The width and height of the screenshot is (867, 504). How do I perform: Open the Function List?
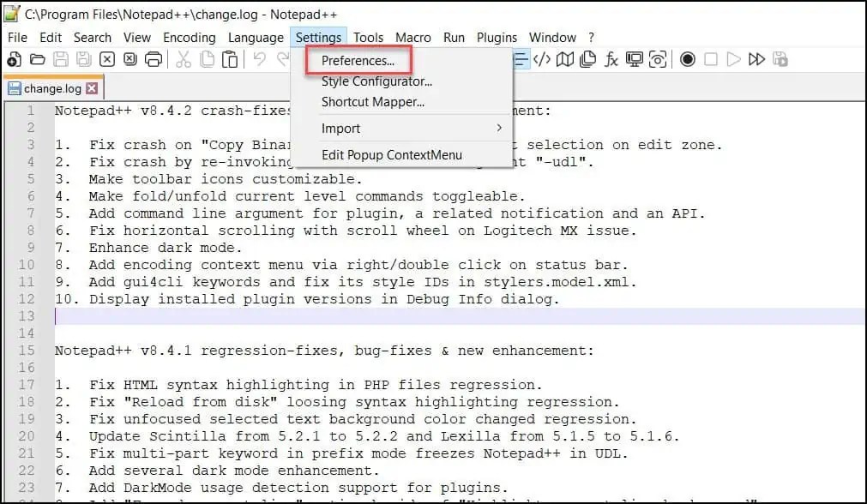coord(611,58)
